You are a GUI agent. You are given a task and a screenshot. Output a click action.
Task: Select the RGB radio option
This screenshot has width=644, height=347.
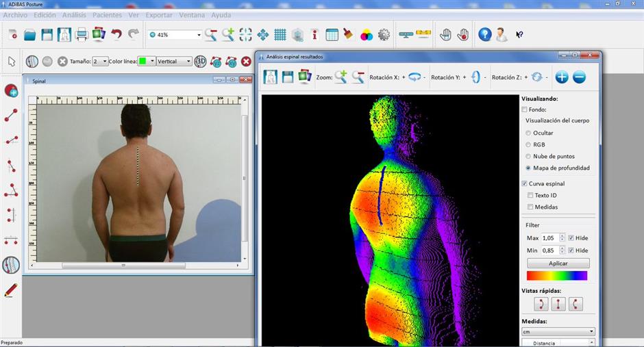point(528,144)
